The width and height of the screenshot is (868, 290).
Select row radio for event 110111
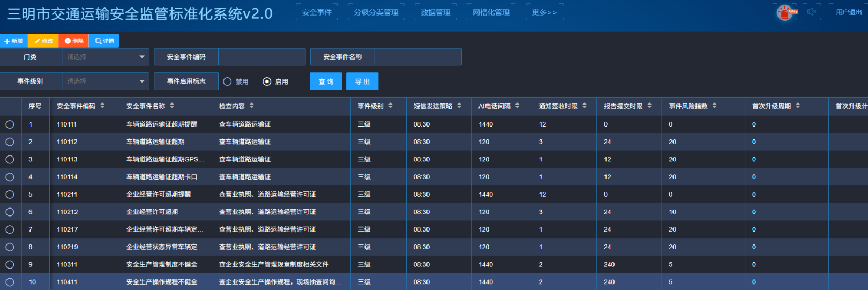point(10,124)
